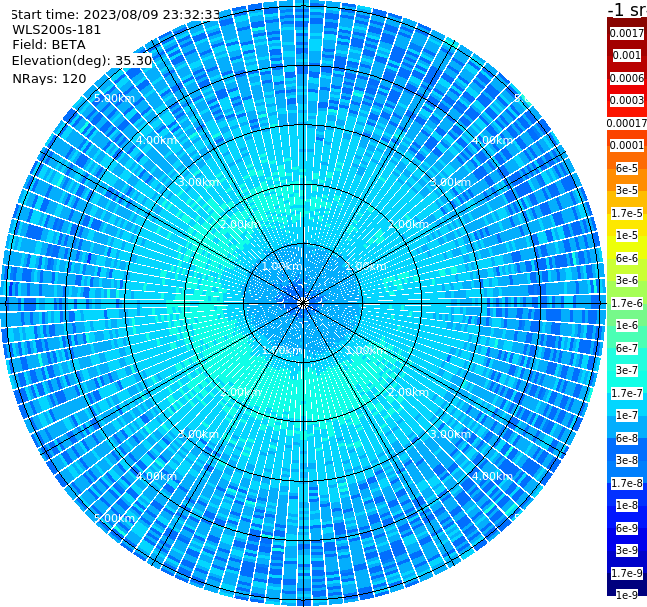Click the 3e-6 colorbar value
Screen dimensions: 647x607
click(627, 280)
